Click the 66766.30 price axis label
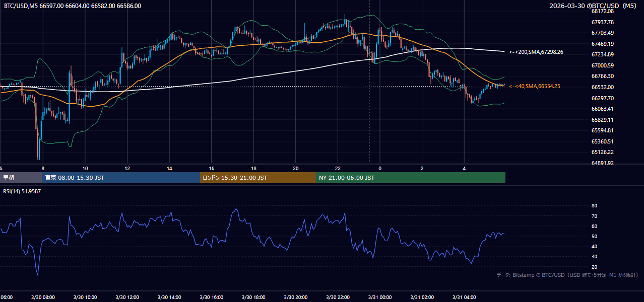This screenshot has width=644, height=302. 602,76
